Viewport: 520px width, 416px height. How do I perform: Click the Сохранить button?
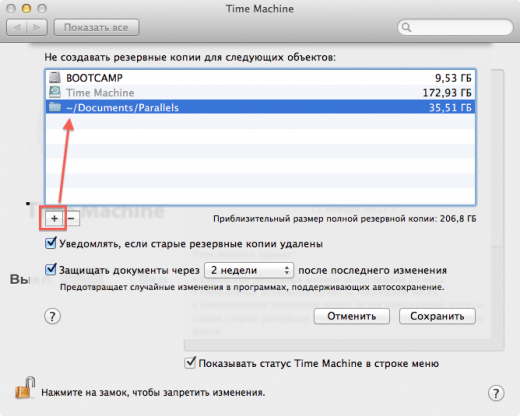coord(437,316)
